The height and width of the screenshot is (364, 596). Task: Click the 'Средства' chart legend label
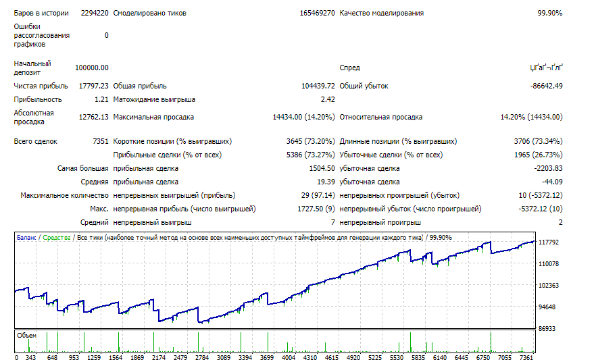(x=57, y=238)
